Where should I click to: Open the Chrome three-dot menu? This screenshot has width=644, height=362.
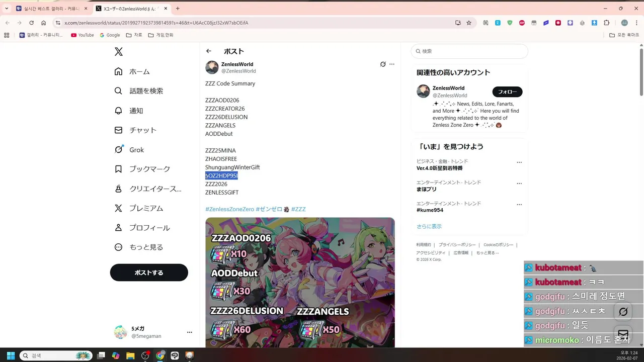click(x=636, y=23)
